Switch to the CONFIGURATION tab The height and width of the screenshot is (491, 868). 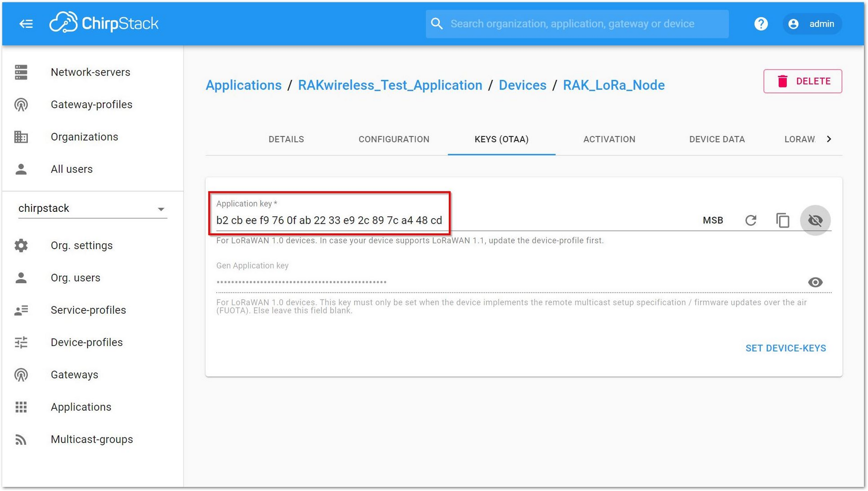[394, 140]
